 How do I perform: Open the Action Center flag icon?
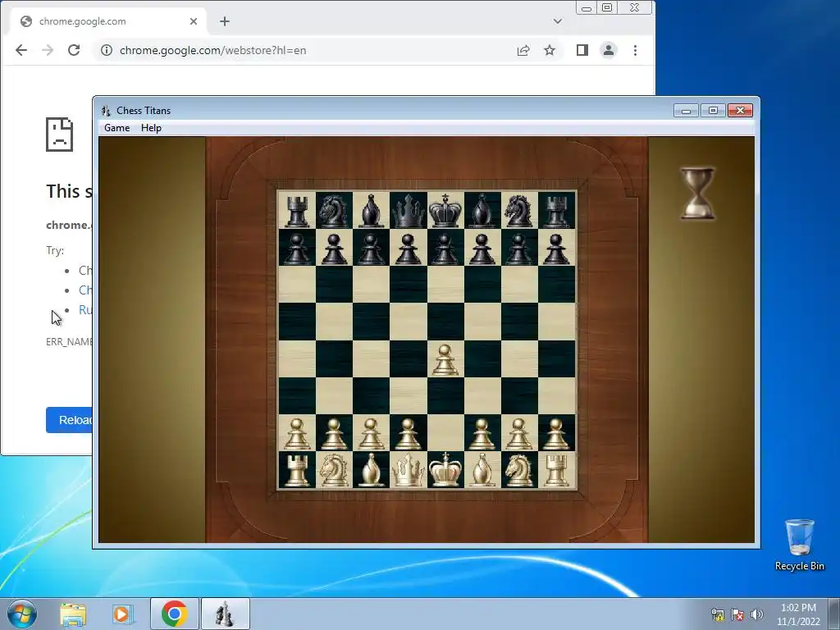pyautogui.click(x=737, y=614)
